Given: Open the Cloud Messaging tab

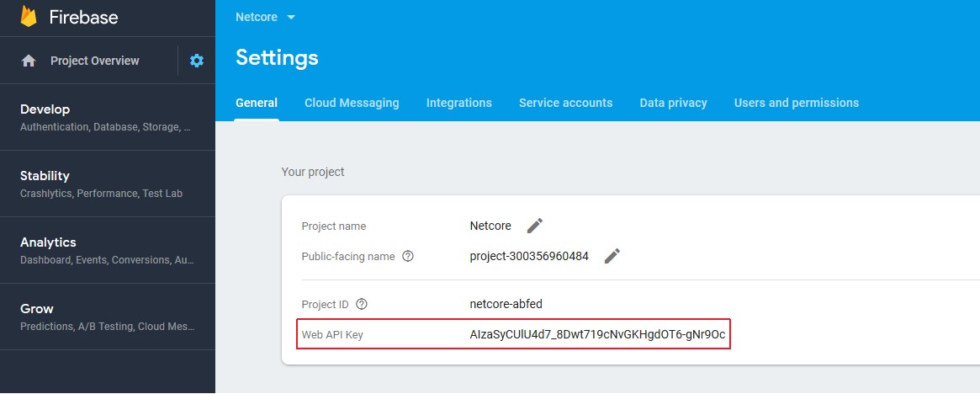Looking at the screenshot, I should pos(352,103).
